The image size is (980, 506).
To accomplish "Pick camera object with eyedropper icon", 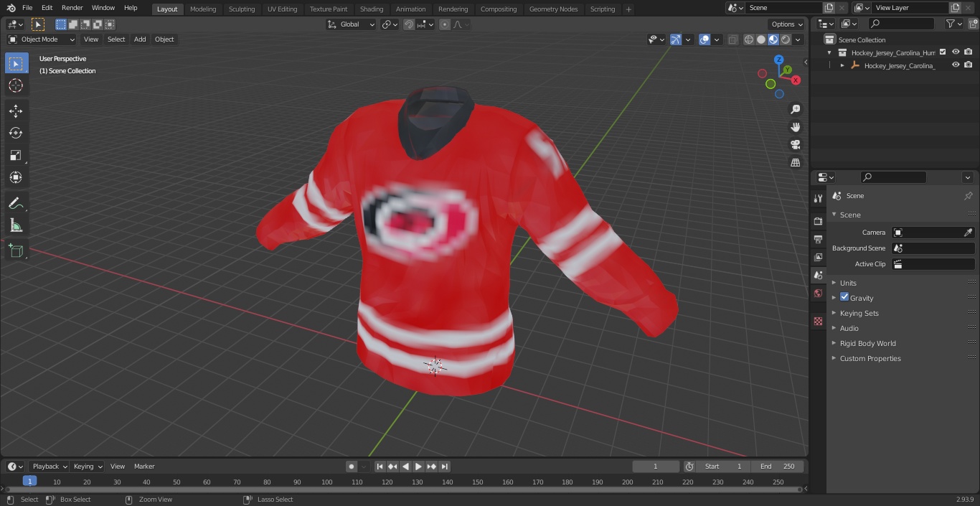I will pyautogui.click(x=968, y=233).
